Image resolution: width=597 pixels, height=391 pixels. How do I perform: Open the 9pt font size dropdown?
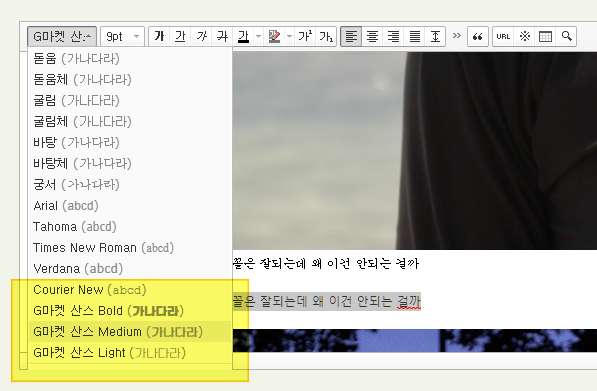[x=122, y=37]
